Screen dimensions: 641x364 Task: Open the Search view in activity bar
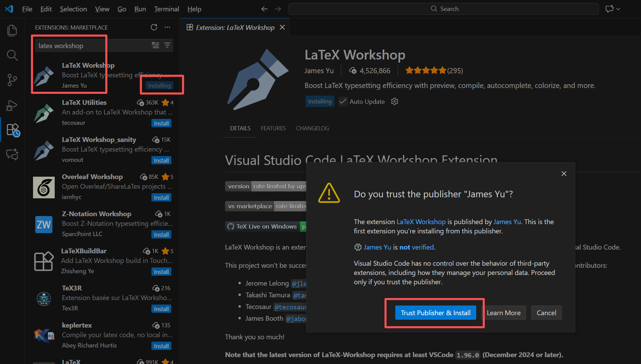click(12, 55)
